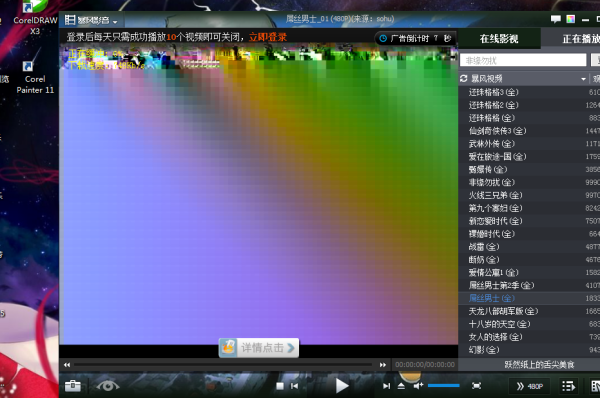This screenshot has height=398, width=600.
Task: Toggle the playlist panel icon
Action: 569,386
